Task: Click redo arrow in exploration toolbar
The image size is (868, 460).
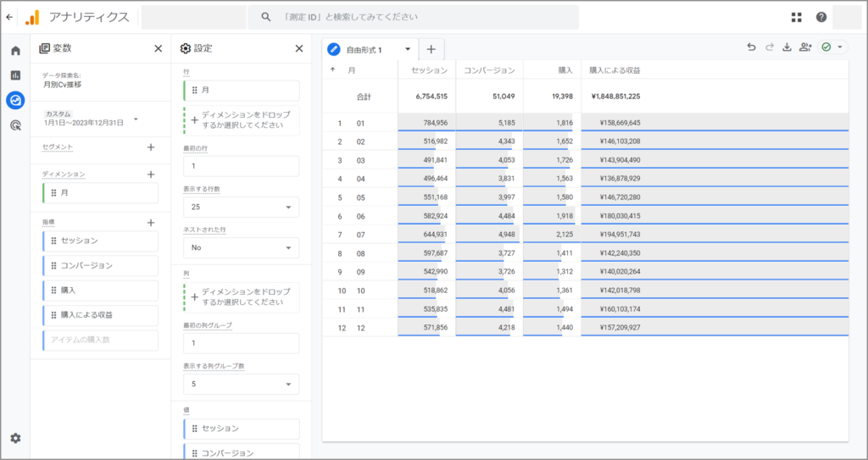Action: point(769,47)
